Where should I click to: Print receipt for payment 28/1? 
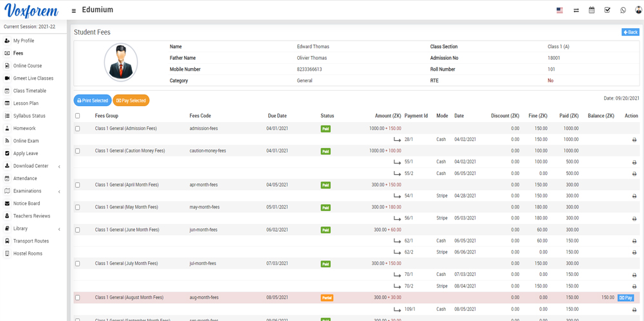634,140
